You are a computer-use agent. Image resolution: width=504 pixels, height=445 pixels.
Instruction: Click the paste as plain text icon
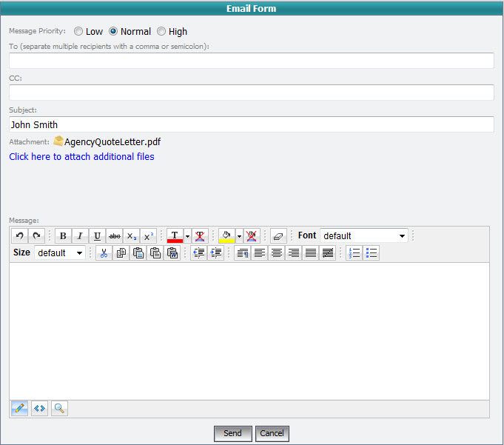click(x=155, y=253)
